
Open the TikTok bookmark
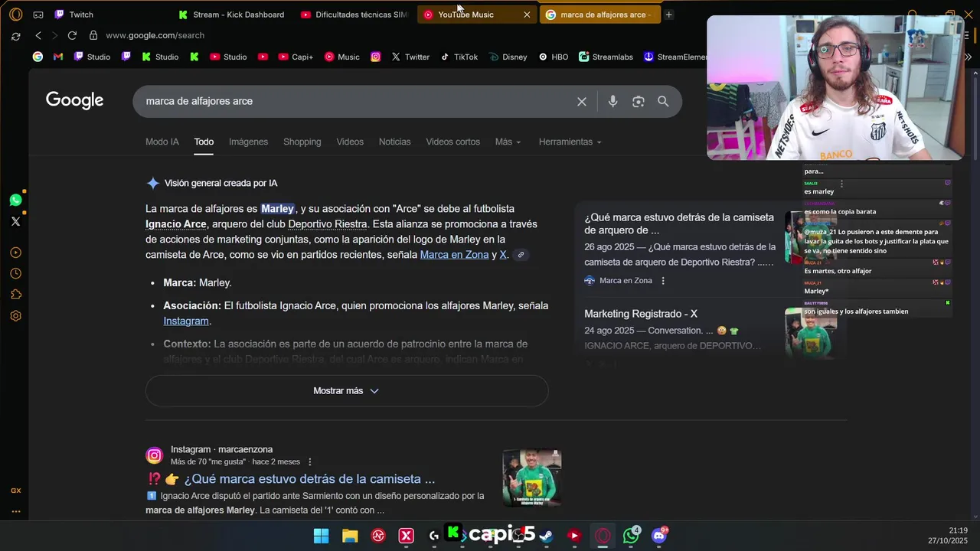[459, 57]
